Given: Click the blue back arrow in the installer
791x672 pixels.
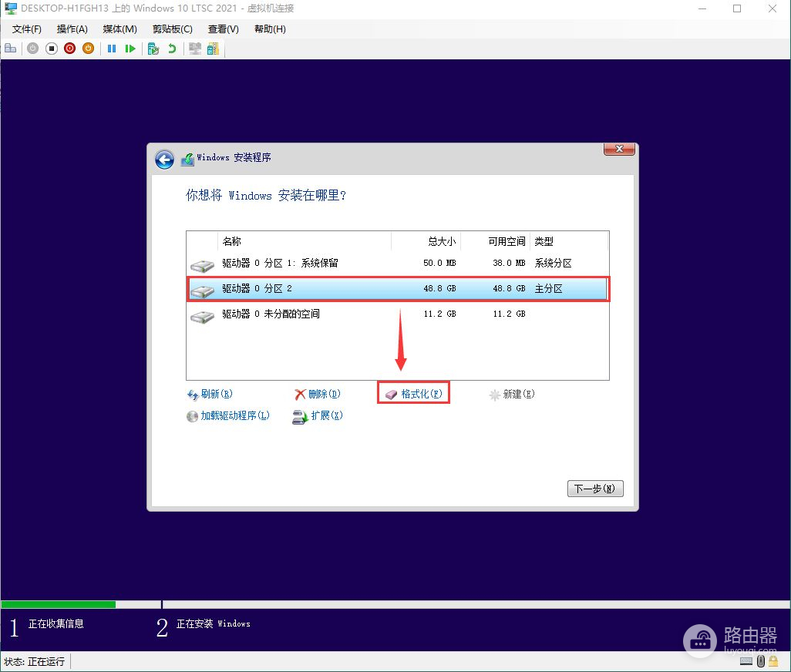Looking at the screenshot, I should click(164, 159).
